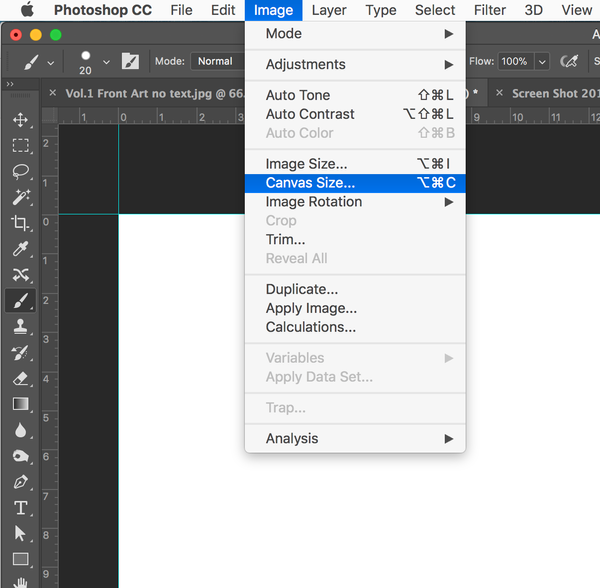The height and width of the screenshot is (588, 600).
Task: Select the Move tool
Action: [20, 120]
